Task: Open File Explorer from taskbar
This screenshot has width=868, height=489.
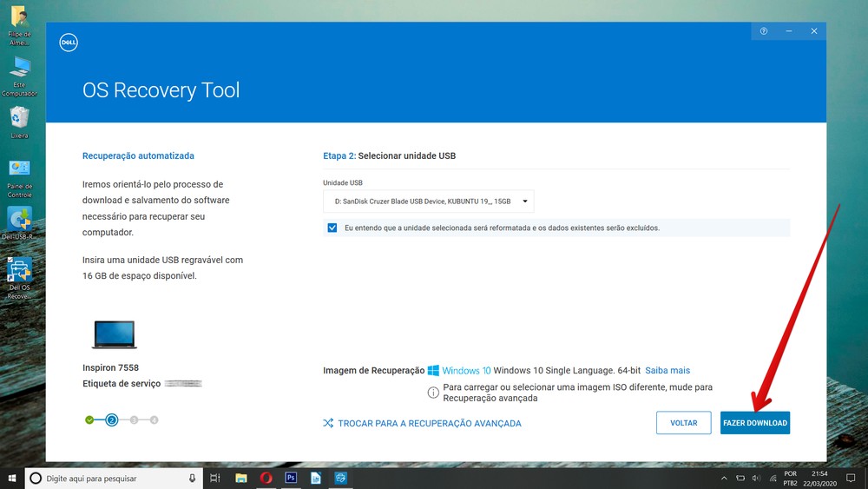Action: [240, 479]
